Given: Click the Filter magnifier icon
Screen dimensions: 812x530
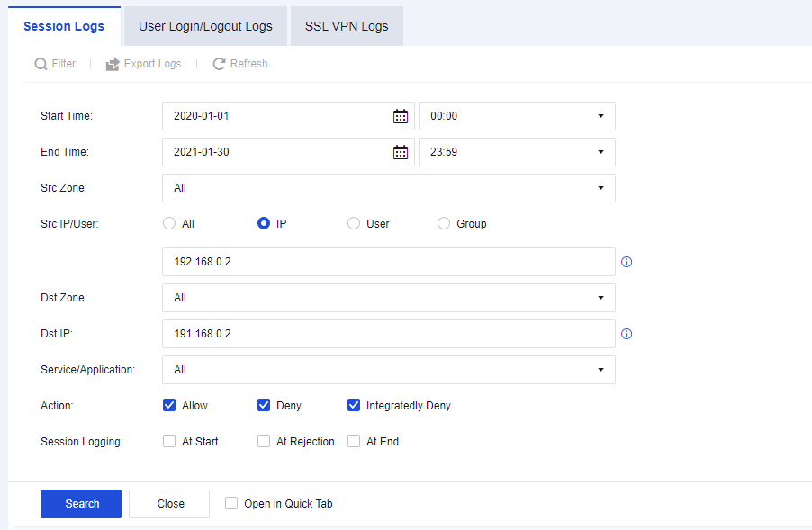Looking at the screenshot, I should 41,64.
